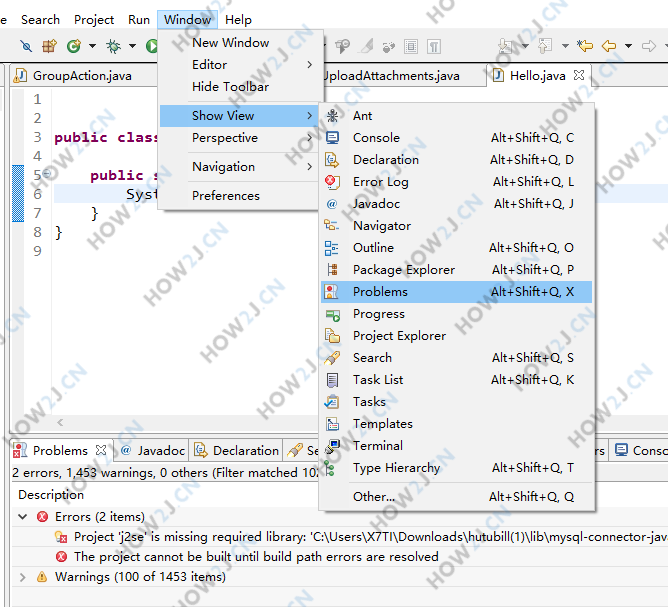
Task: Show the Search view from submenu
Action: pyautogui.click(x=457, y=358)
